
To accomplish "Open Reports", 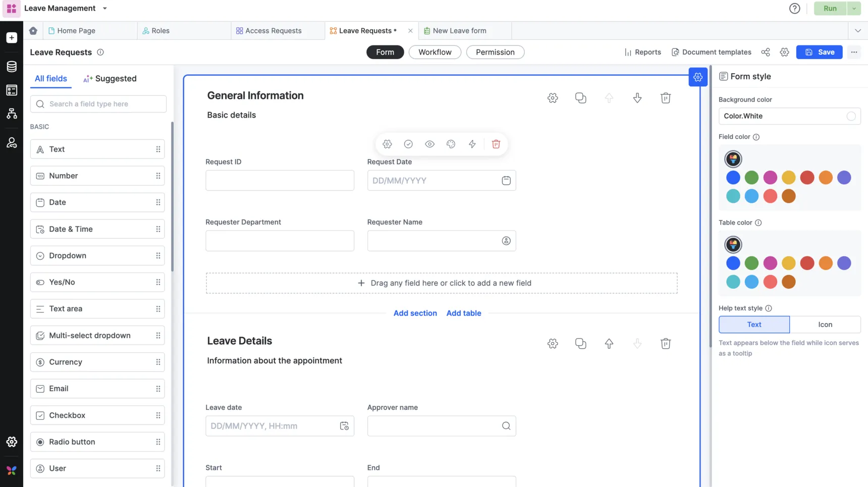I will tap(642, 52).
